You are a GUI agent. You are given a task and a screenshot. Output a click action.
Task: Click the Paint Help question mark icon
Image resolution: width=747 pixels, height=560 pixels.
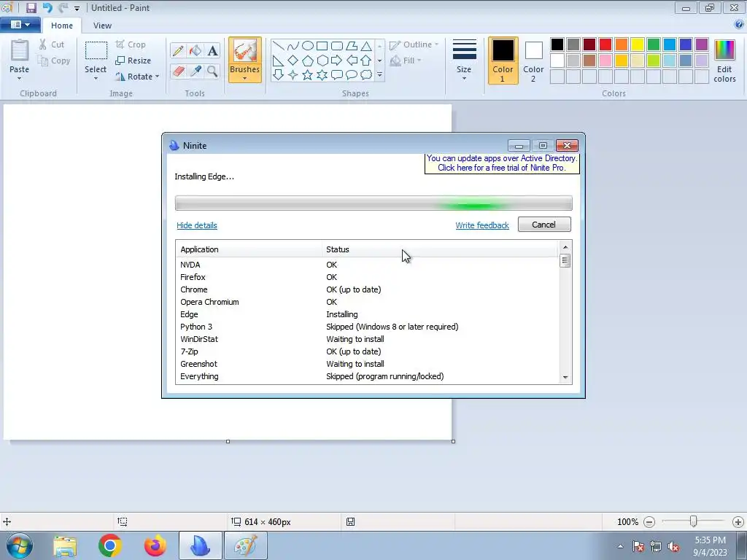coord(739,24)
